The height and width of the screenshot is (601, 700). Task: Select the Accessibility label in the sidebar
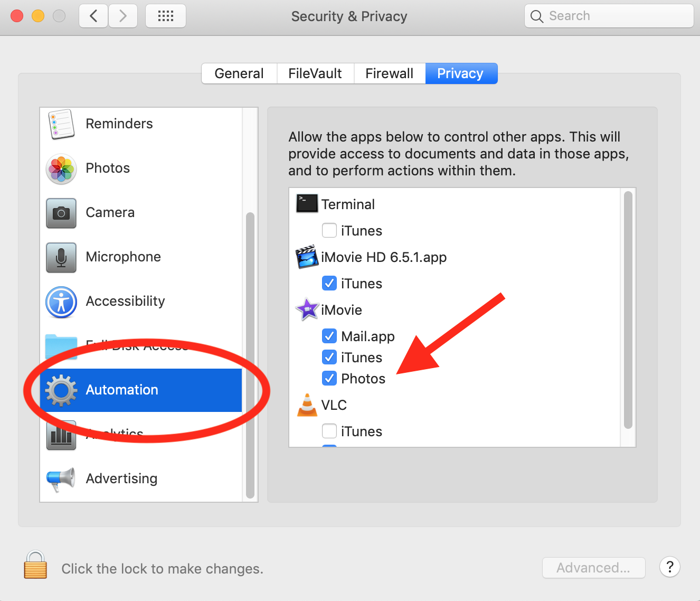(x=126, y=301)
